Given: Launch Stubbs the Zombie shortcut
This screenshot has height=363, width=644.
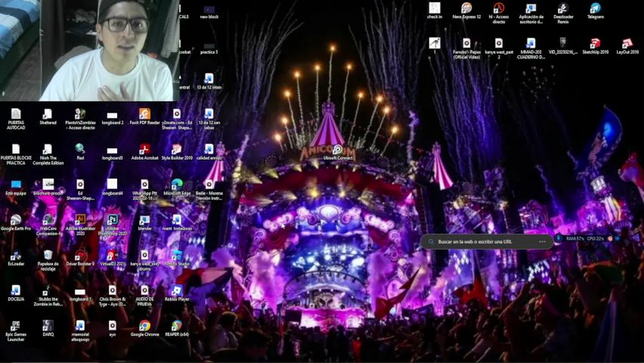Looking at the screenshot, I should click(48, 295).
